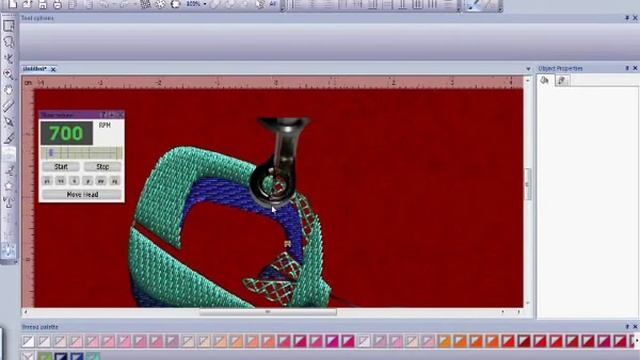Jump to first stitch in simulator
This screenshot has height=360, width=640.
click(47, 181)
